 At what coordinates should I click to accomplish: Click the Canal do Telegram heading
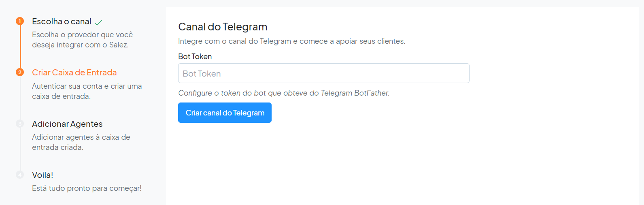(x=223, y=27)
